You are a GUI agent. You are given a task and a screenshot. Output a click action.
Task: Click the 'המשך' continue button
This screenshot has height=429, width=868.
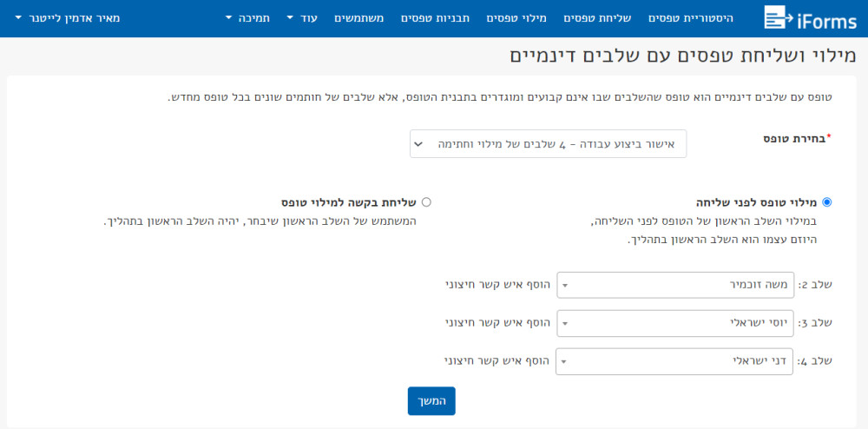coord(431,400)
